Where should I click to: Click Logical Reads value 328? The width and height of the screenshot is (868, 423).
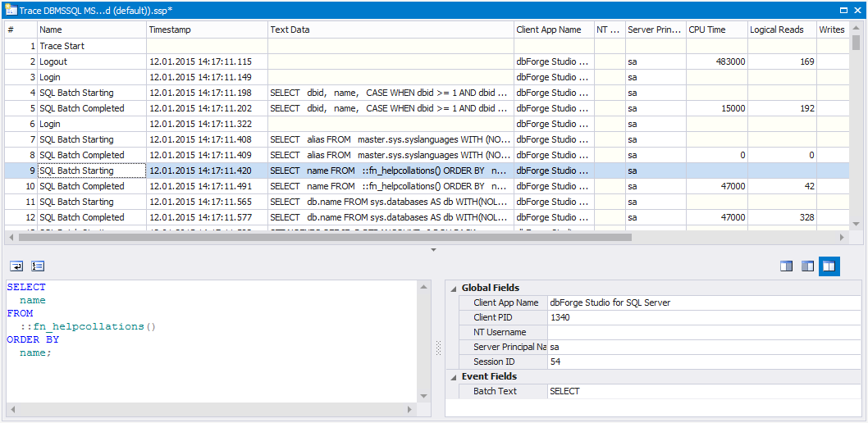pyautogui.click(x=806, y=217)
